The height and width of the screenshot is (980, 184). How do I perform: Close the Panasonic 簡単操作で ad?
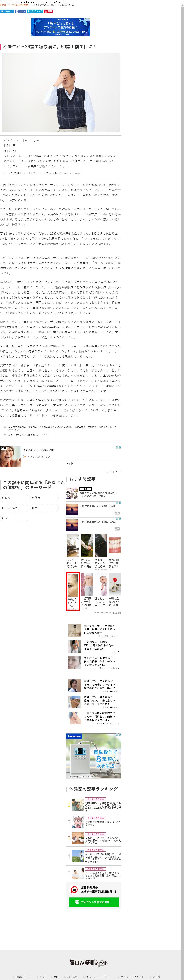point(120,735)
